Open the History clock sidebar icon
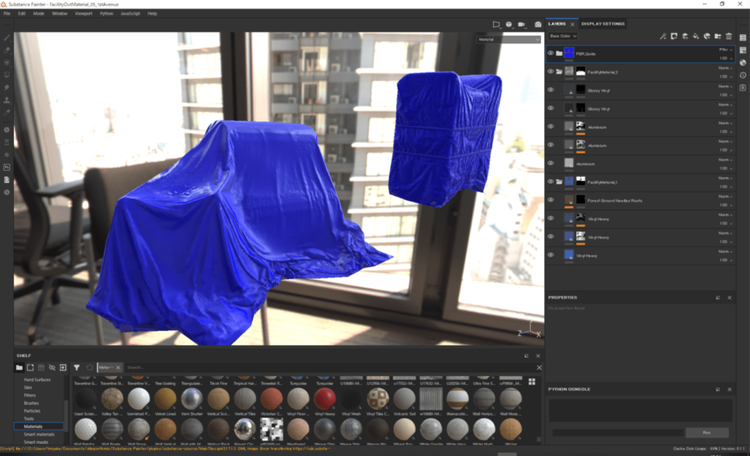 coord(743,75)
